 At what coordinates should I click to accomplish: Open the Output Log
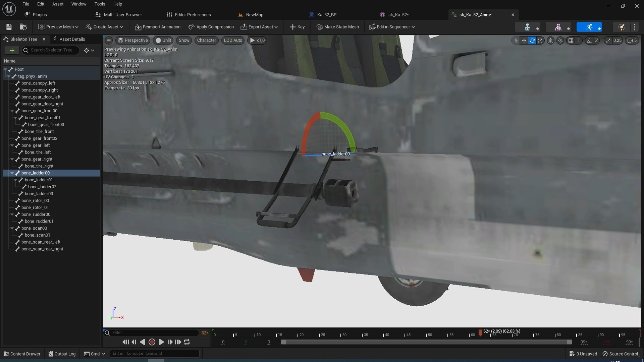pyautogui.click(x=62, y=354)
